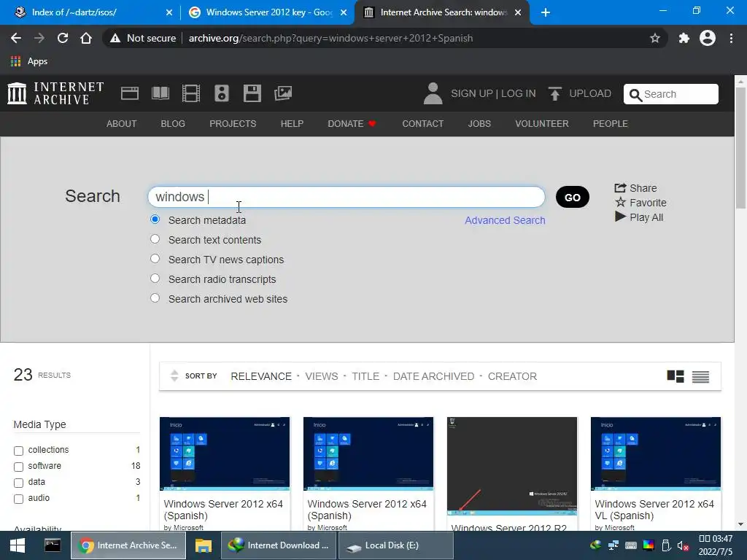
Task: Click the Upload arrow icon
Action: point(554,93)
